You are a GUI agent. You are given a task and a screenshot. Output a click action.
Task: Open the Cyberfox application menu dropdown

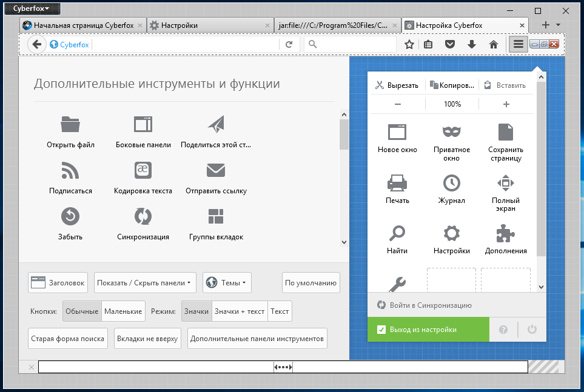32,8
